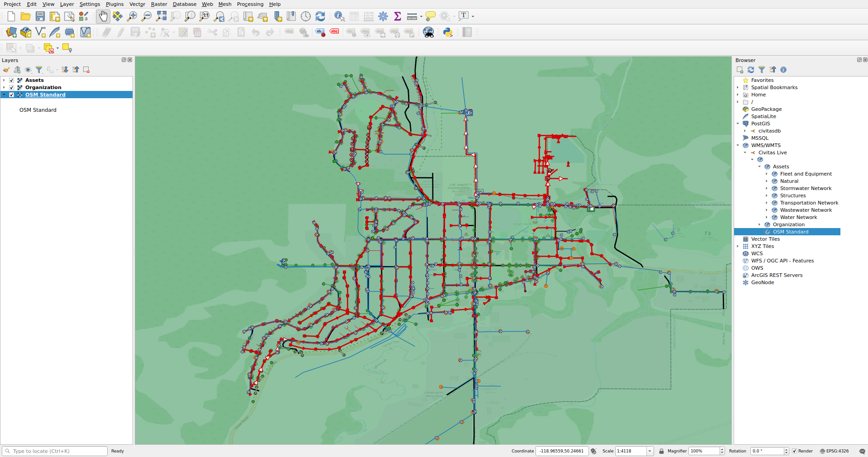Click the Identify Features tool
The width and height of the screenshot is (868, 457).
(339, 16)
